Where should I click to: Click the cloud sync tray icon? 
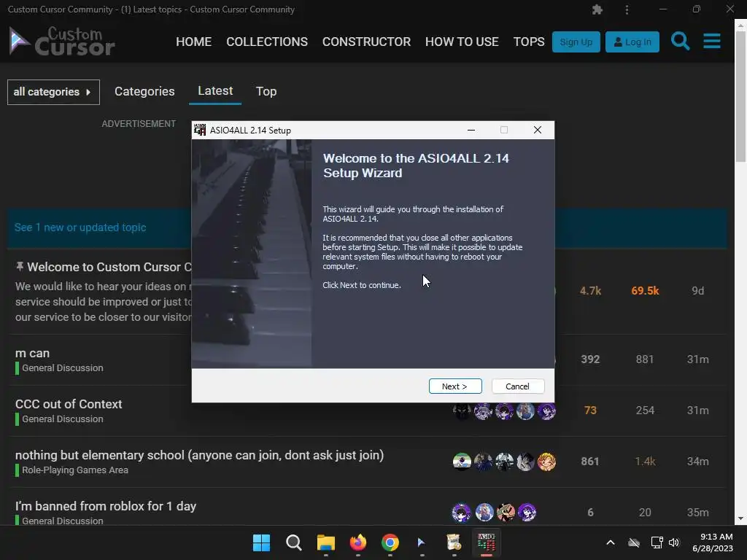coord(634,542)
